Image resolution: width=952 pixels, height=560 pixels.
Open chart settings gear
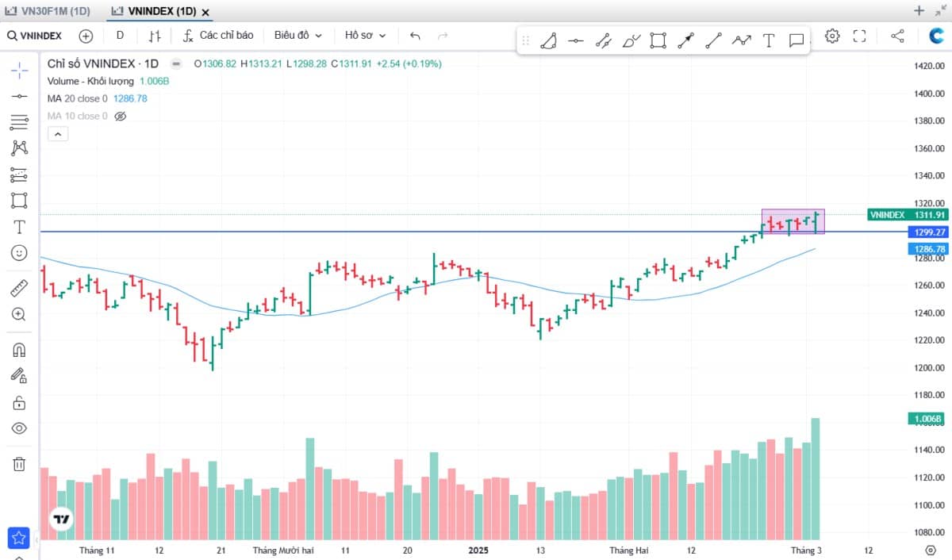click(832, 36)
